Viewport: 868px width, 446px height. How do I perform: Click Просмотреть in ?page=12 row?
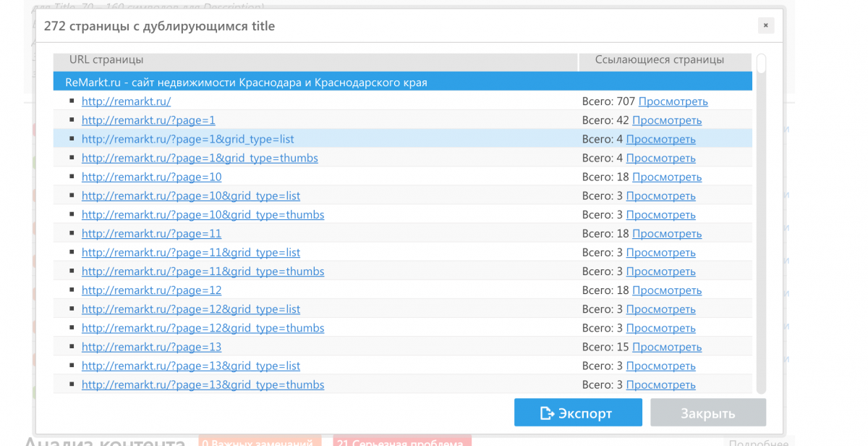click(x=667, y=290)
